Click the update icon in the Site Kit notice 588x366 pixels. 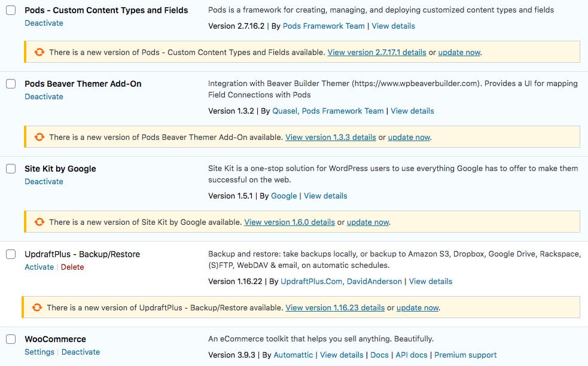click(x=39, y=222)
